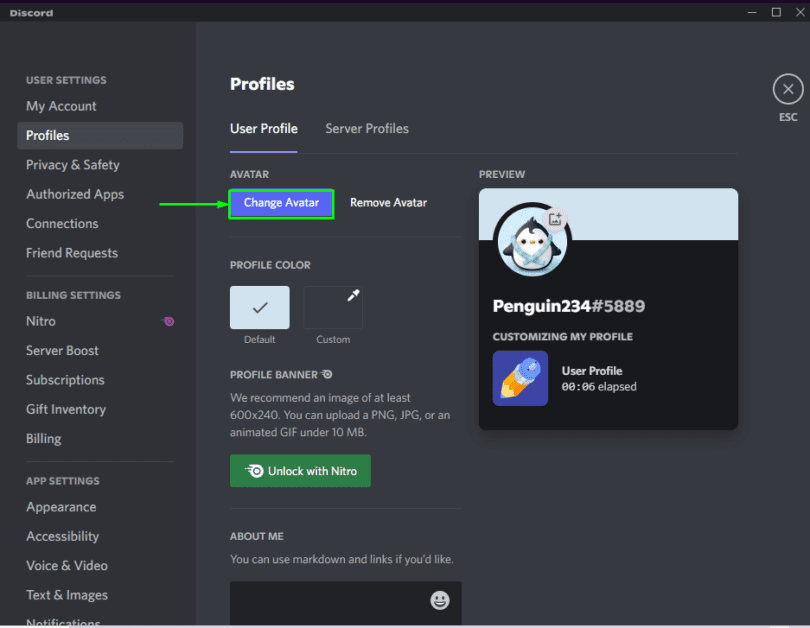The width and height of the screenshot is (810, 628).
Task: Click the pencil User Profile activity icon
Action: 520,378
